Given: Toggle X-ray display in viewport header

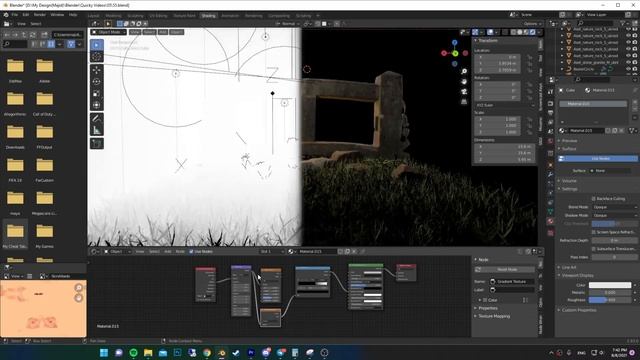Looking at the screenshot, I should [505, 32].
